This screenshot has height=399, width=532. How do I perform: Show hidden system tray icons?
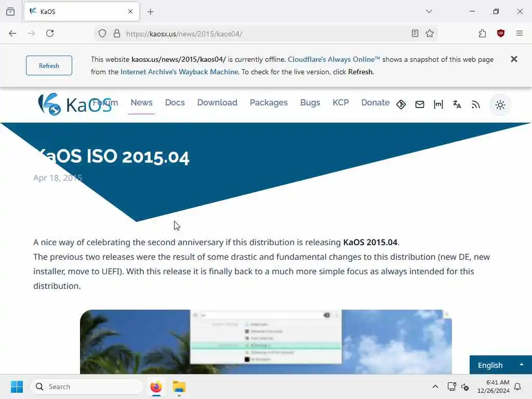click(x=435, y=387)
